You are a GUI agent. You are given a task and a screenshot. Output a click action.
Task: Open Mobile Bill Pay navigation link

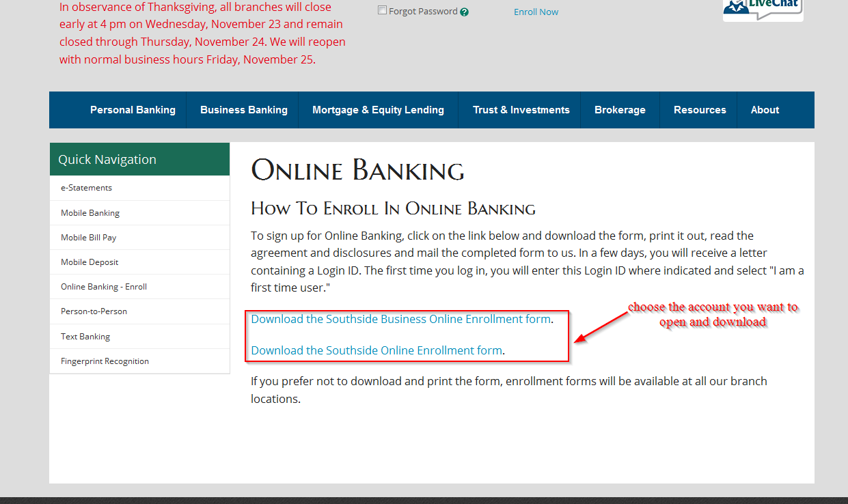pos(139,238)
